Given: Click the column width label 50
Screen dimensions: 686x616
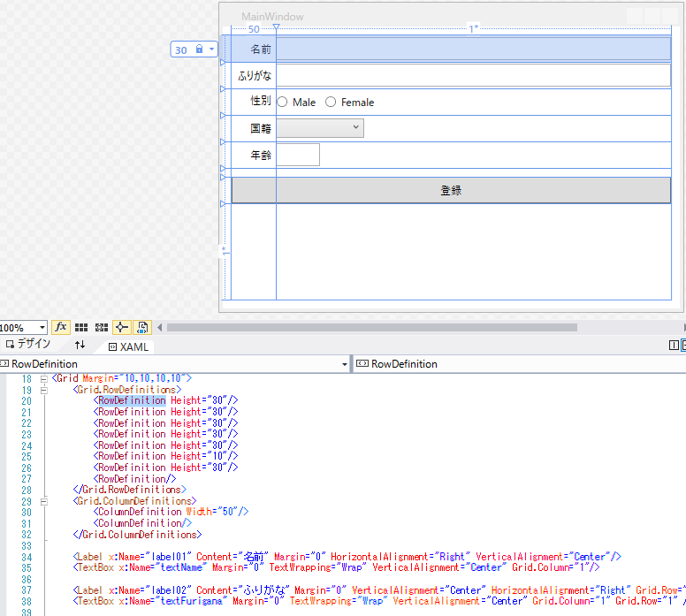Looking at the screenshot, I should [x=254, y=29].
